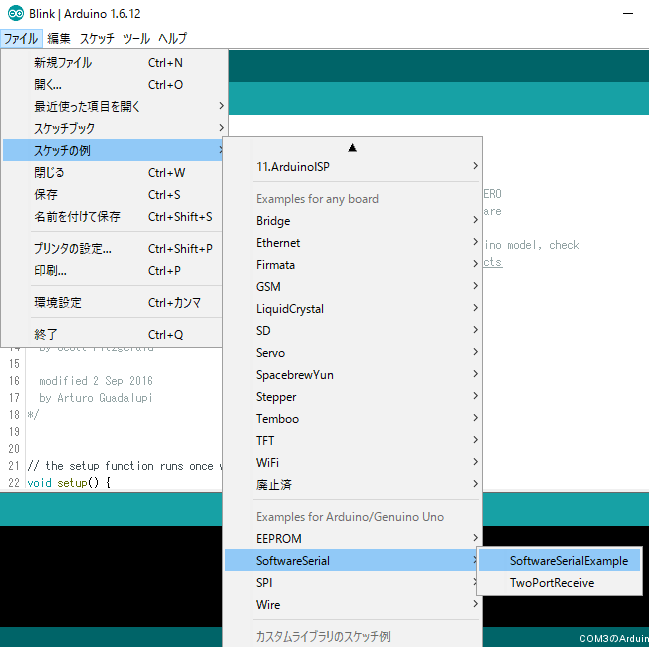Image resolution: width=649 pixels, height=647 pixels.
Task: Select 新規ファイル menu entry
Action: coord(114,63)
